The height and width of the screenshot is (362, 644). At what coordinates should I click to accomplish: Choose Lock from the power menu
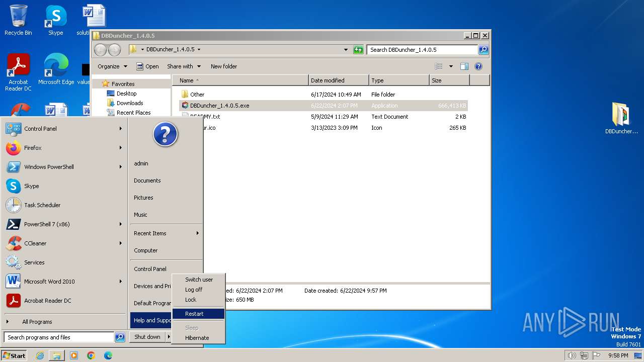pyautogui.click(x=199, y=300)
